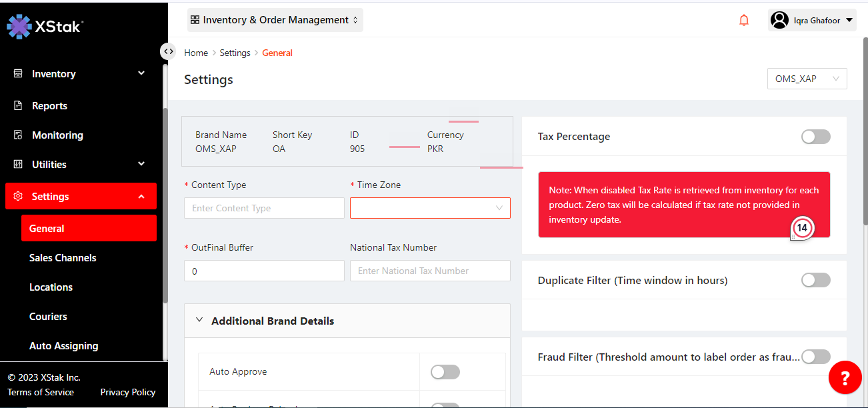
Task: Open the OMS_XAP brand selector
Action: [x=807, y=79]
